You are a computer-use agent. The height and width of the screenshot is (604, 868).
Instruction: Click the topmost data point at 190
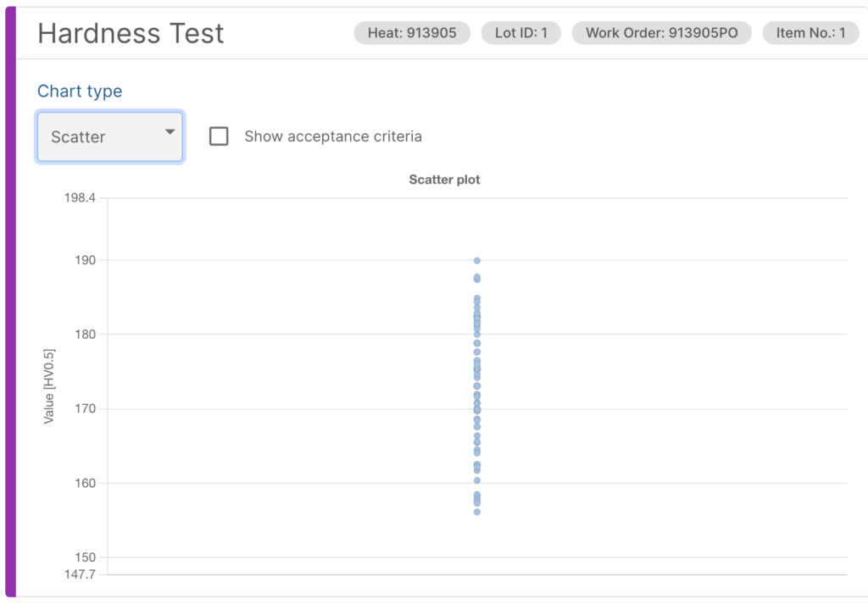pos(476,261)
